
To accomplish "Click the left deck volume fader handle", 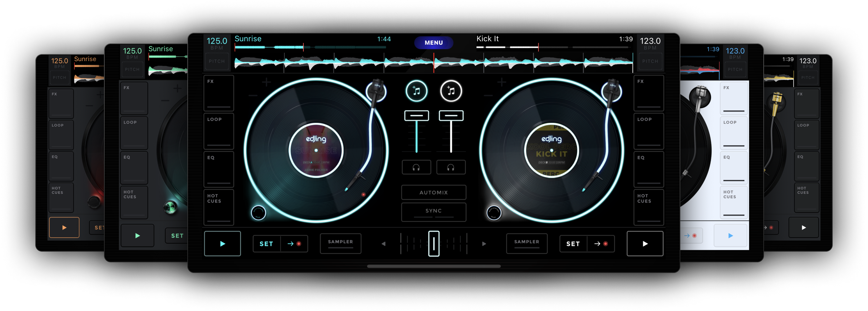I will 416,115.
